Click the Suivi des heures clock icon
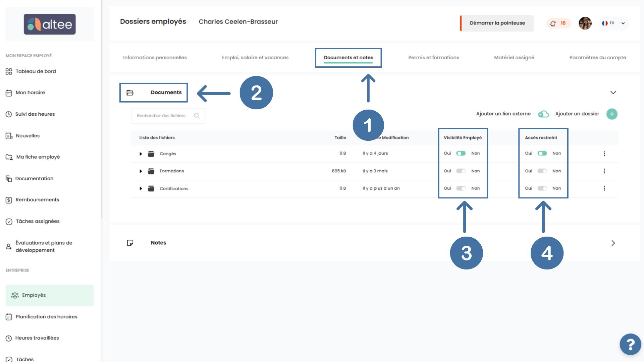This screenshot has width=644, height=362. tap(9, 114)
